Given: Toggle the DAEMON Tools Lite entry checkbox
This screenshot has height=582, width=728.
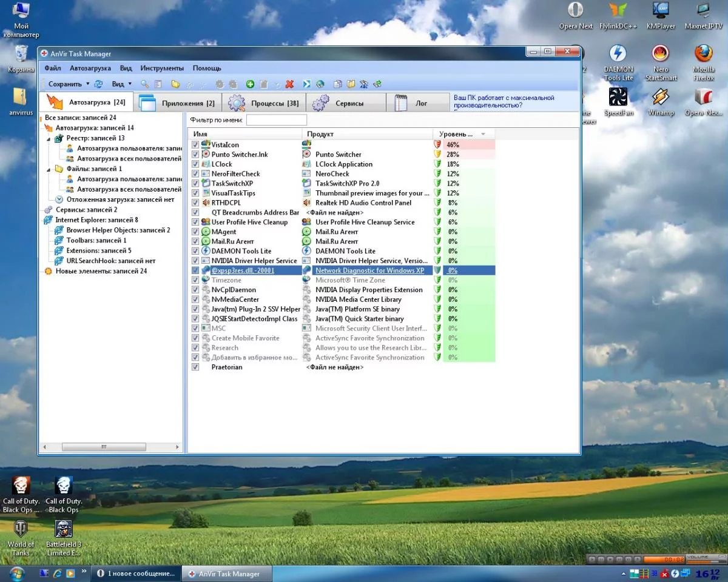Looking at the screenshot, I should (195, 251).
